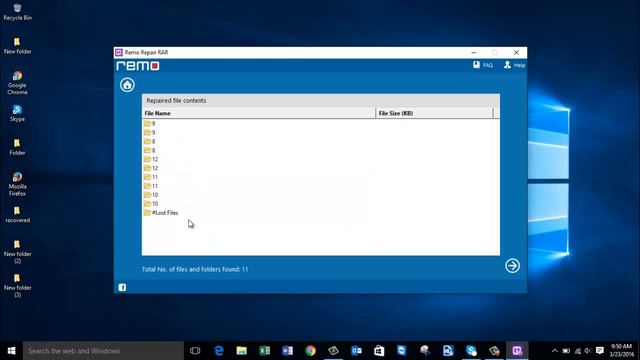Select the recovered folder on desktop
Image resolution: width=640 pixels, height=360 pixels.
[x=17, y=215]
